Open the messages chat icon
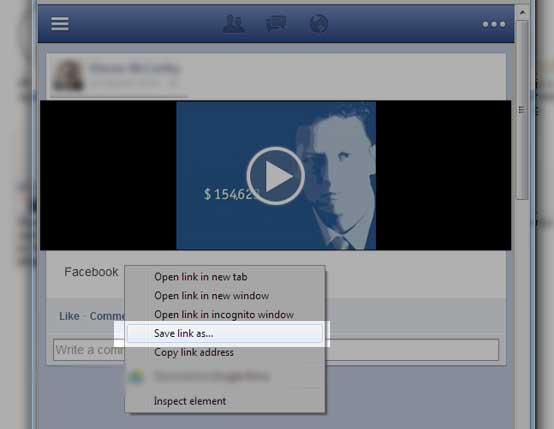 [x=276, y=24]
